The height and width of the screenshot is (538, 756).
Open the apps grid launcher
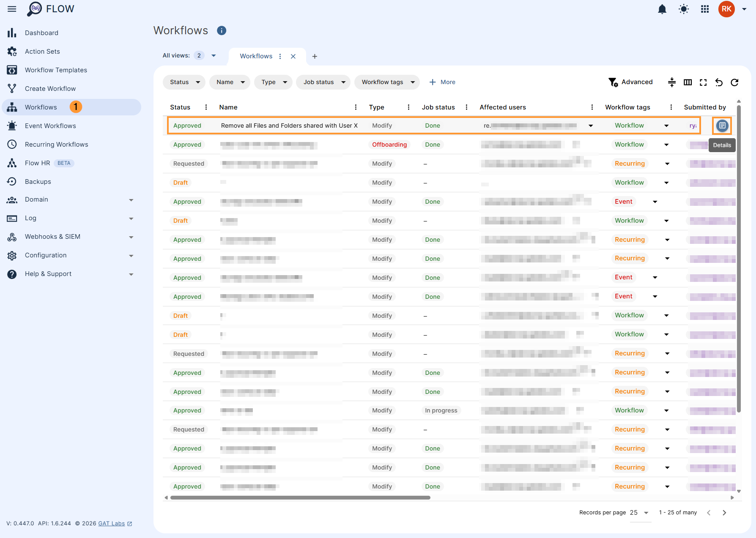pos(705,9)
